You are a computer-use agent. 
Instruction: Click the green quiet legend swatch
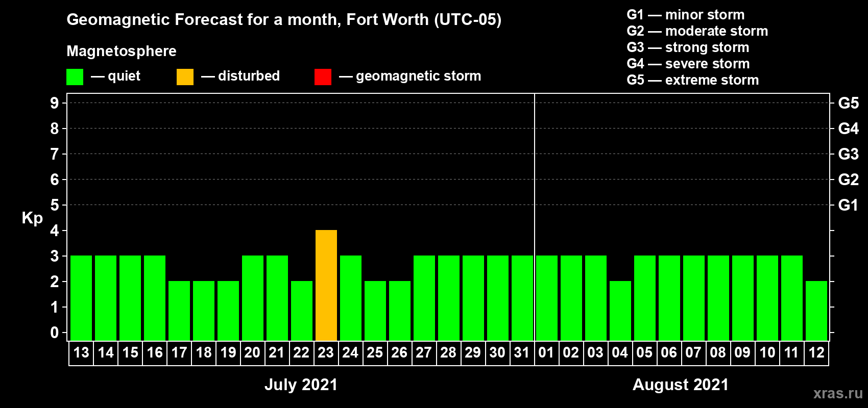[75, 77]
